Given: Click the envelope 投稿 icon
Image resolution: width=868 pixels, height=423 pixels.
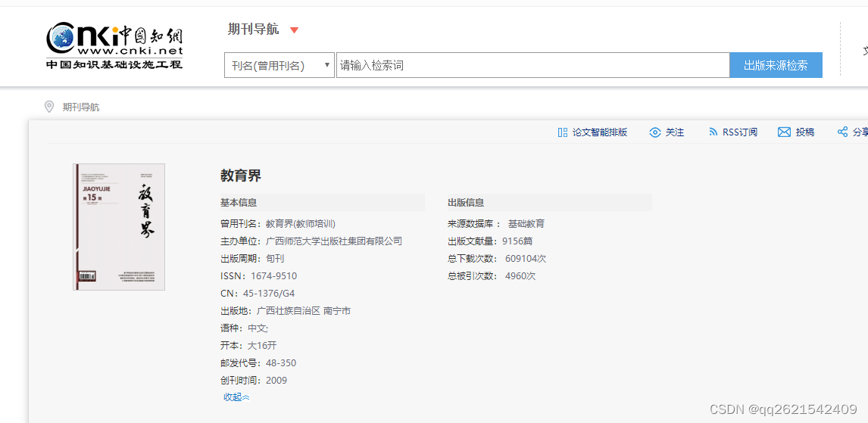Looking at the screenshot, I should (784, 132).
